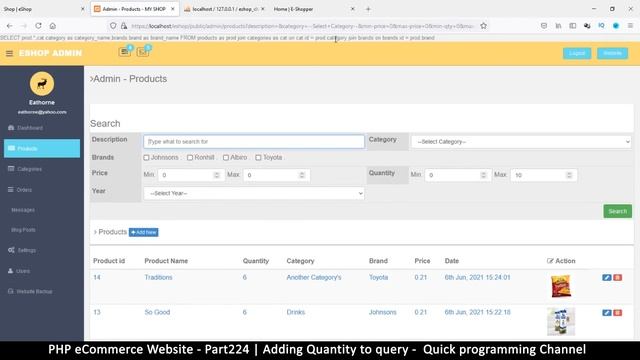Image resolution: width=640 pixels, height=360 pixels.
Task: Click the green Search button
Action: [x=618, y=211]
